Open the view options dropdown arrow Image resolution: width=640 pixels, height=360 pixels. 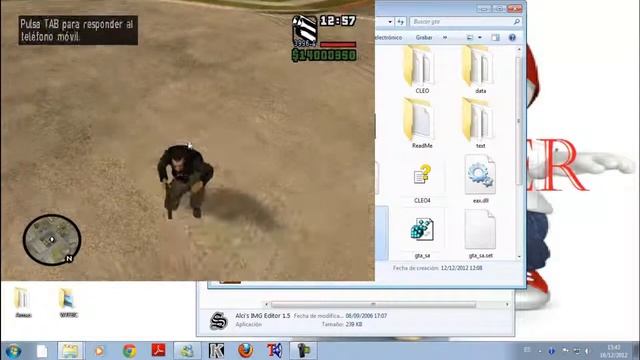(x=480, y=38)
